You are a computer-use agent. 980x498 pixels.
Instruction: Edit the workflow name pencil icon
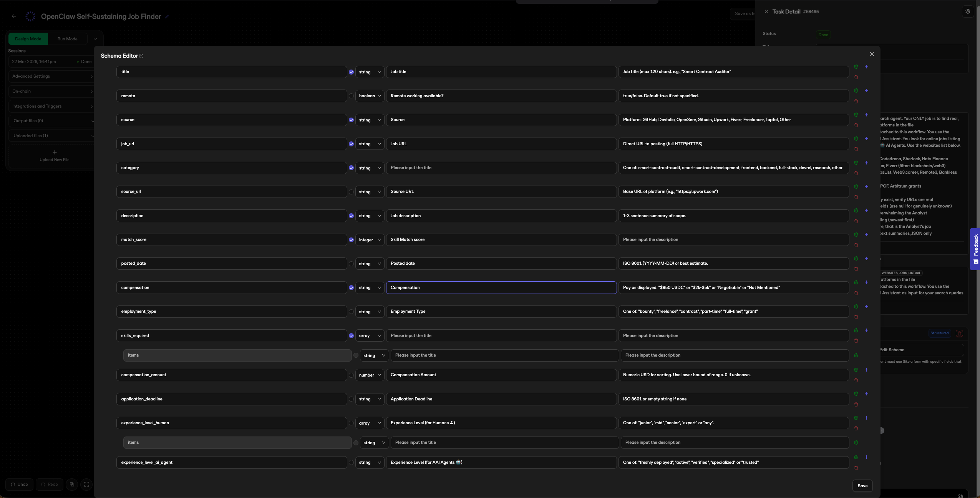[x=167, y=17]
